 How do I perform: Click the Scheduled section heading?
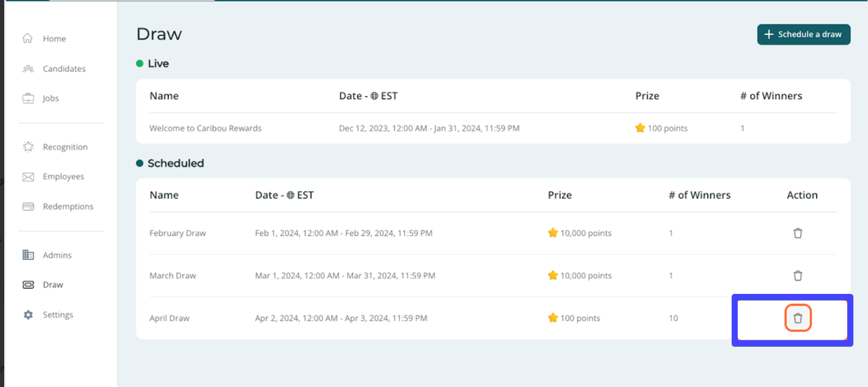tap(176, 163)
